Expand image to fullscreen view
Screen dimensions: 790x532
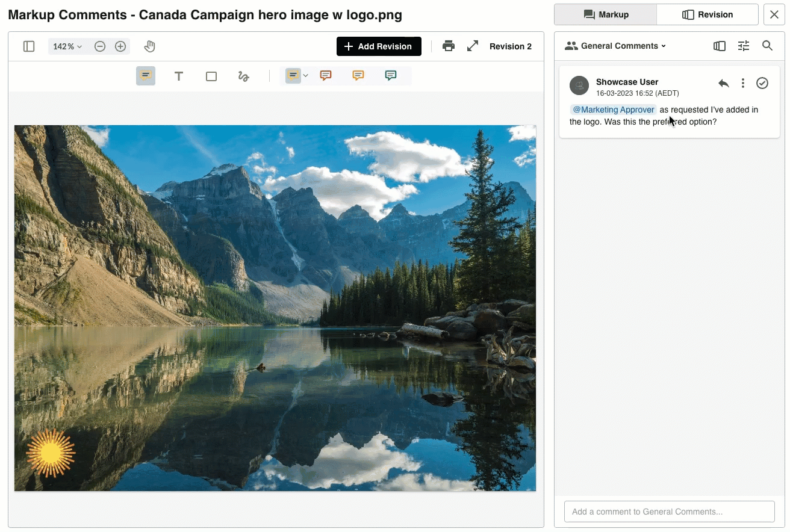coord(473,46)
